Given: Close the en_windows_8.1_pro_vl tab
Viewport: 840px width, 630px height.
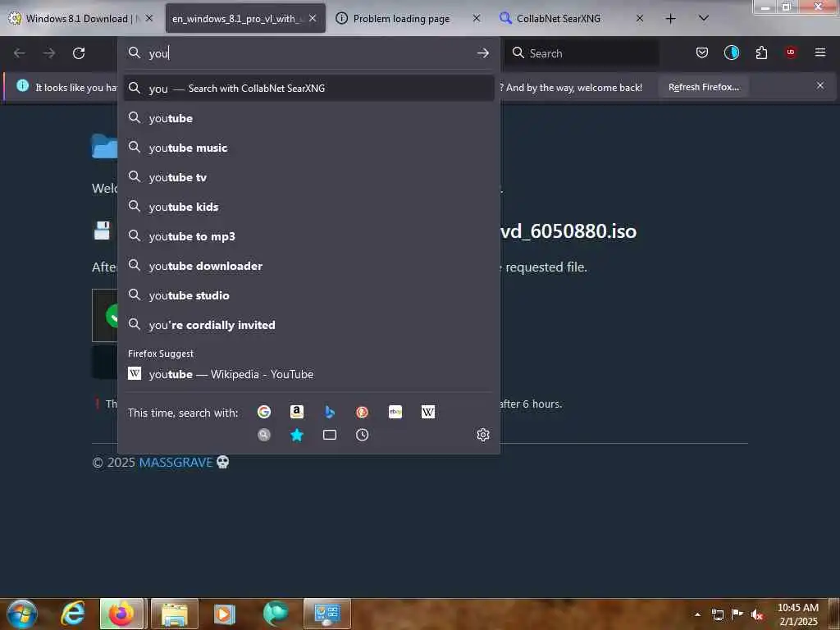Looking at the screenshot, I should (313, 19).
